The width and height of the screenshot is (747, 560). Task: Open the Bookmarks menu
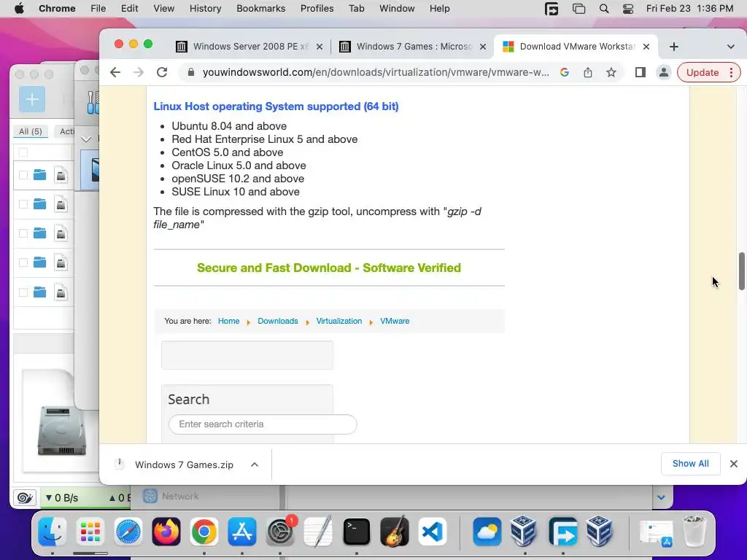click(x=260, y=9)
